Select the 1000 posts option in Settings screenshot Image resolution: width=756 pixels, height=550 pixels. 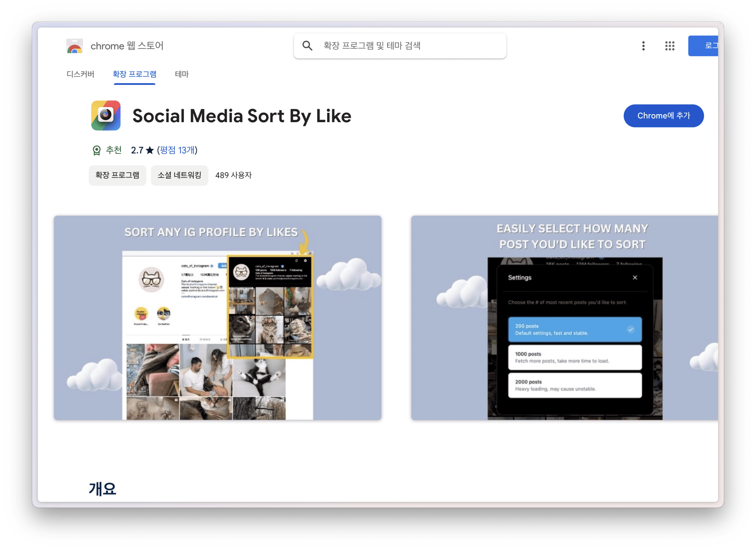coord(575,357)
